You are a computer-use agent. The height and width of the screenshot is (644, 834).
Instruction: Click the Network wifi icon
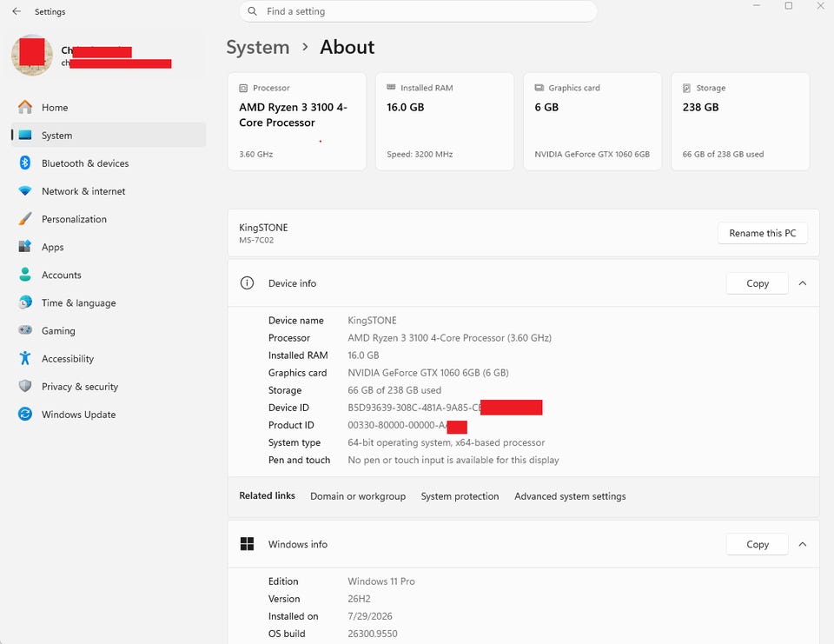click(x=25, y=190)
